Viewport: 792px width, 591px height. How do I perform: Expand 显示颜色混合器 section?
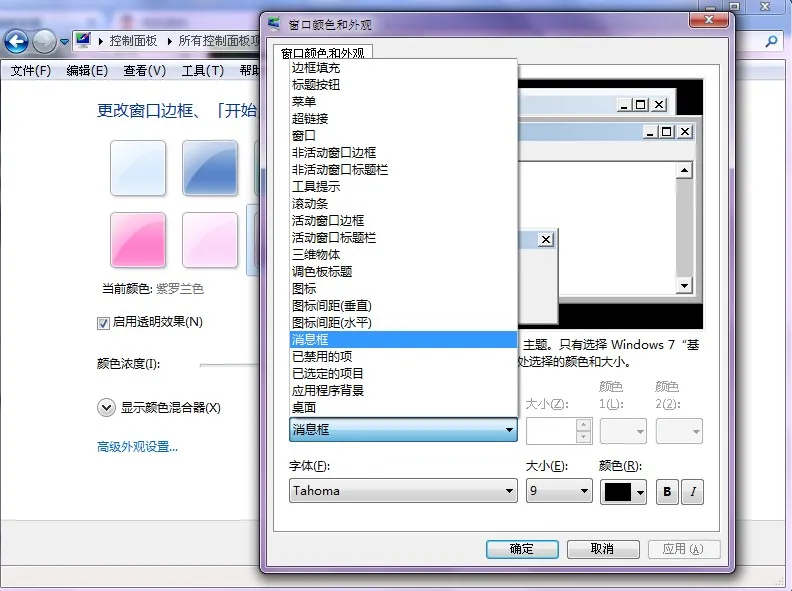pyautogui.click(x=106, y=407)
